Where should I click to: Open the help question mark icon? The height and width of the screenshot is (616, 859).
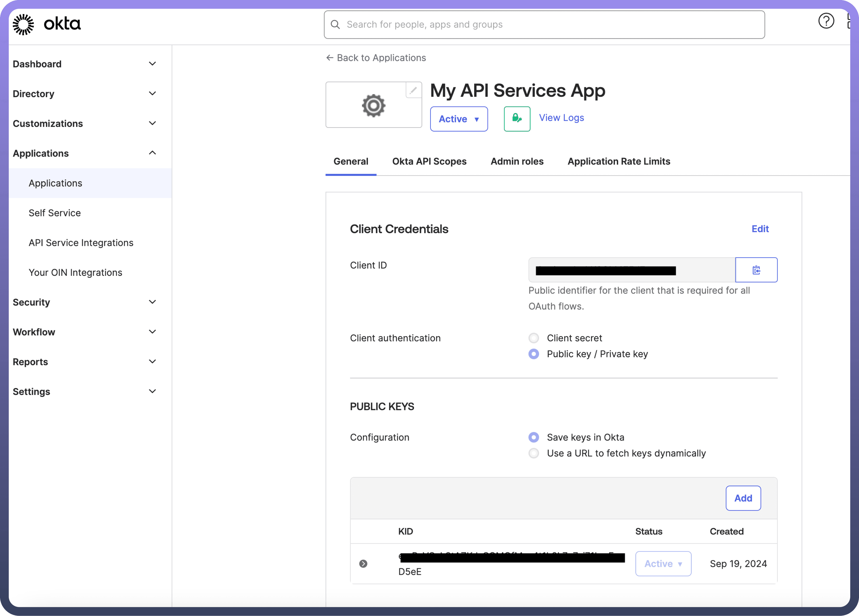[x=826, y=21]
